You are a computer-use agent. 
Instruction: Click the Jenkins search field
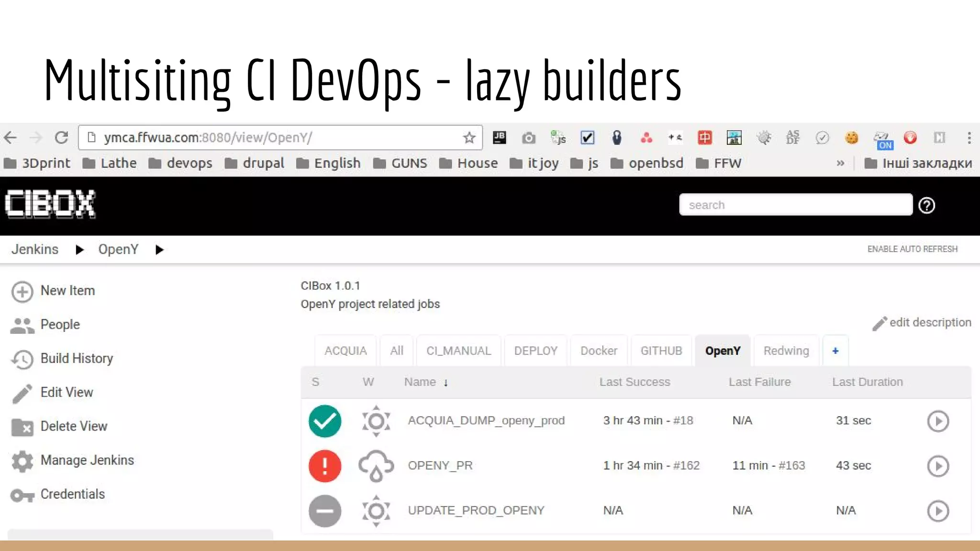coord(796,205)
